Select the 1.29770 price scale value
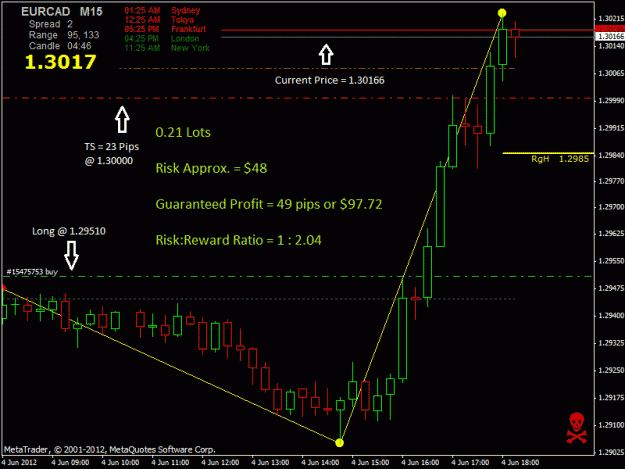Image resolution: width=625 pixels, height=469 pixels. (611, 181)
